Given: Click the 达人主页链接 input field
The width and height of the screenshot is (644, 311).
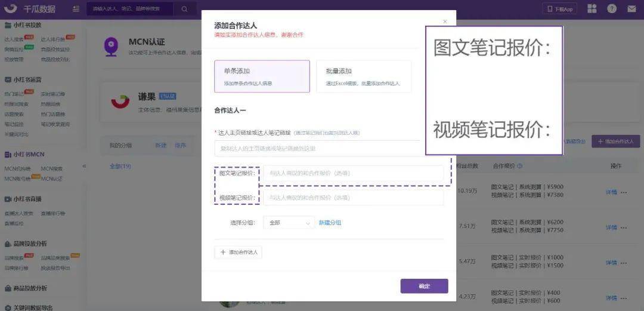Looking at the screenshot, I should [317, 148].
